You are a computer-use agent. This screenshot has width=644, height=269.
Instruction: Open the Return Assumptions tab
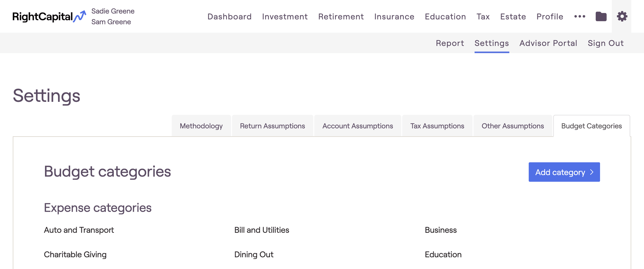tap(272, 126)
